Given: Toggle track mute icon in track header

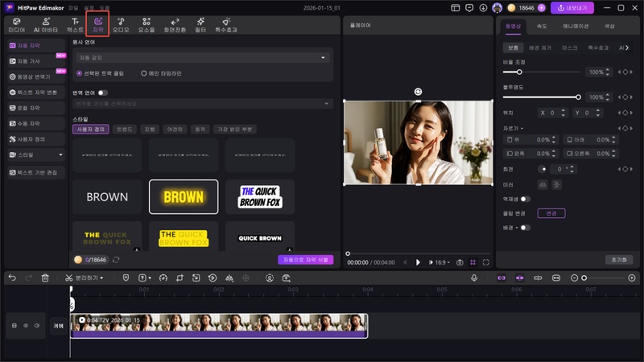Looking at the screenshot, I should 37,326.
